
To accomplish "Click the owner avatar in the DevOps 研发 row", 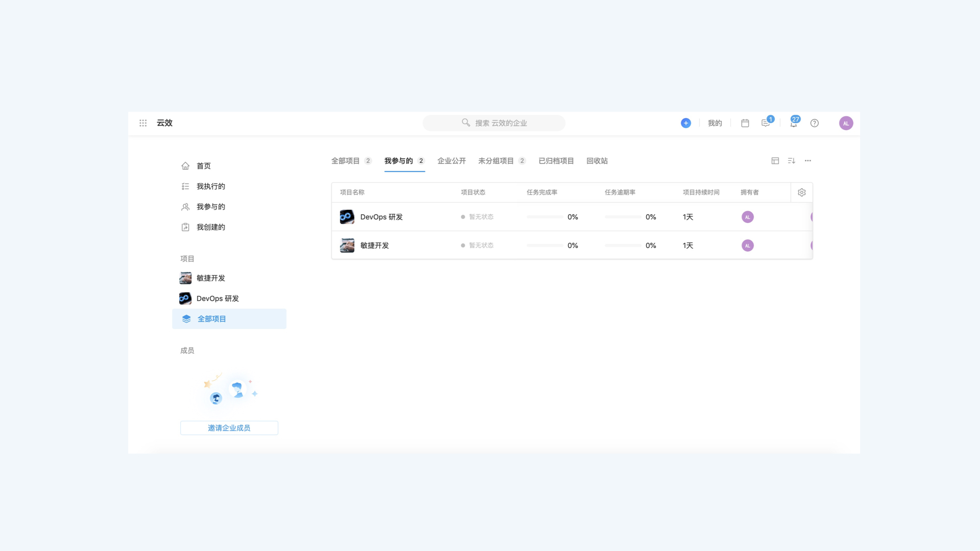I will click(747, 217).
